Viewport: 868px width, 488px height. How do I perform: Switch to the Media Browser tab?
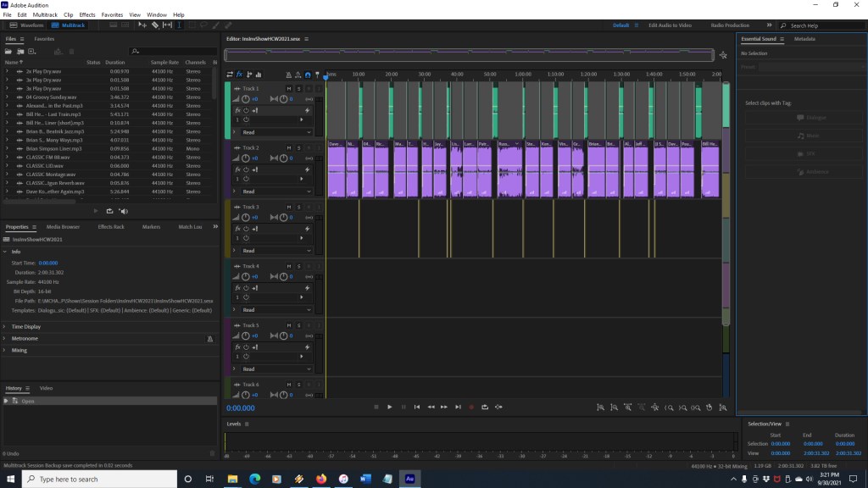[63, 227]
